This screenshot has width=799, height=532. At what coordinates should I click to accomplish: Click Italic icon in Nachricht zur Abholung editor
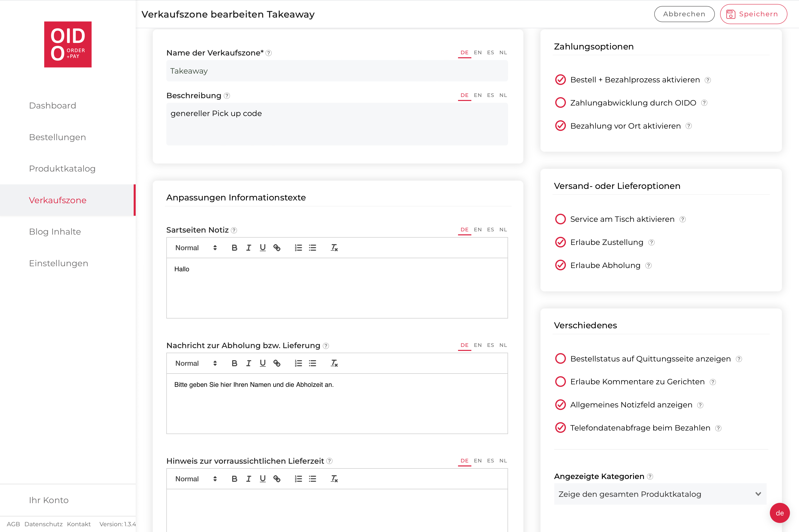click(248, 363)
